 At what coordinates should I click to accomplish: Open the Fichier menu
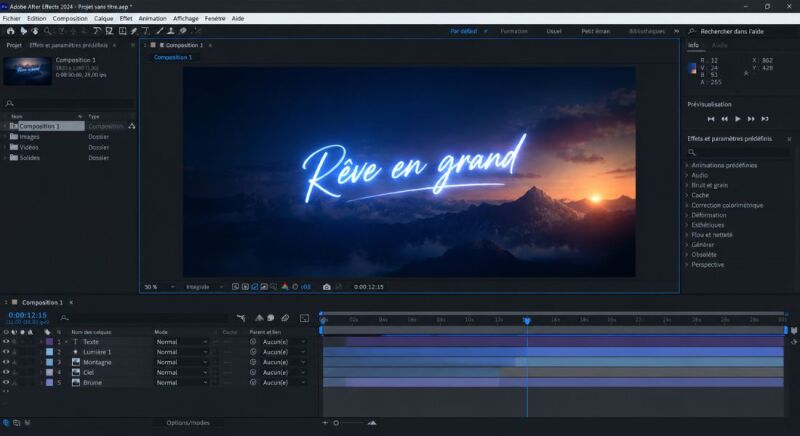pos(12,18)
